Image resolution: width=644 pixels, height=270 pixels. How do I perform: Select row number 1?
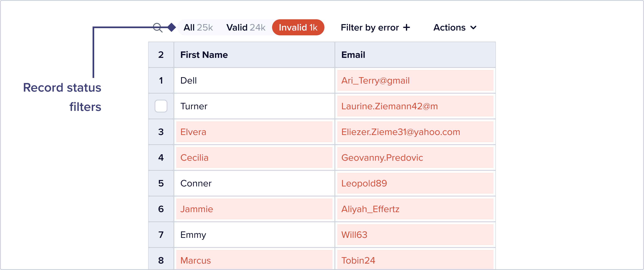pyautogui.click(x=161, y=81)
